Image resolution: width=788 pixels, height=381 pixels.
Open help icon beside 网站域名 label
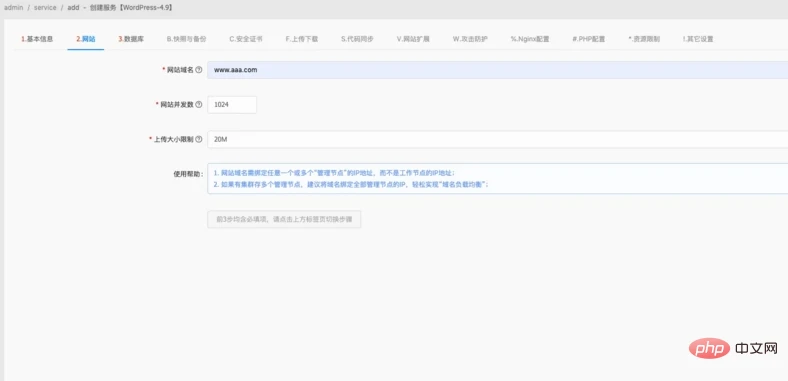pos(199,70)
